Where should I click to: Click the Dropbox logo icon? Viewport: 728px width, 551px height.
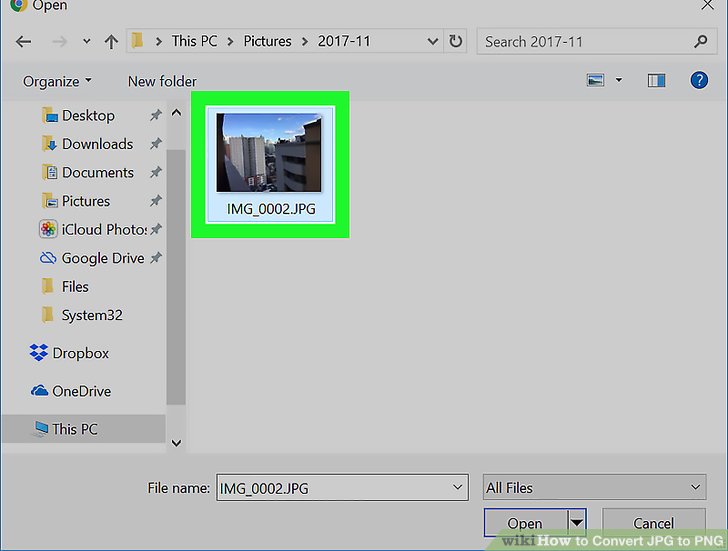pyautogui.click(x=39, y=353)
